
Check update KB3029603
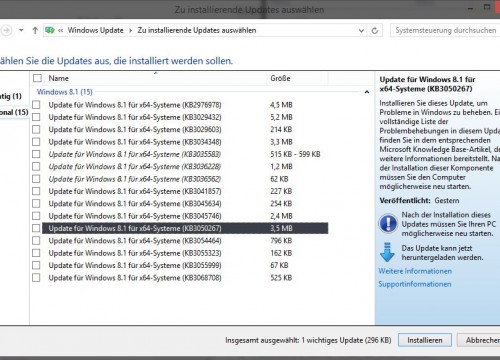click(36, 129)
